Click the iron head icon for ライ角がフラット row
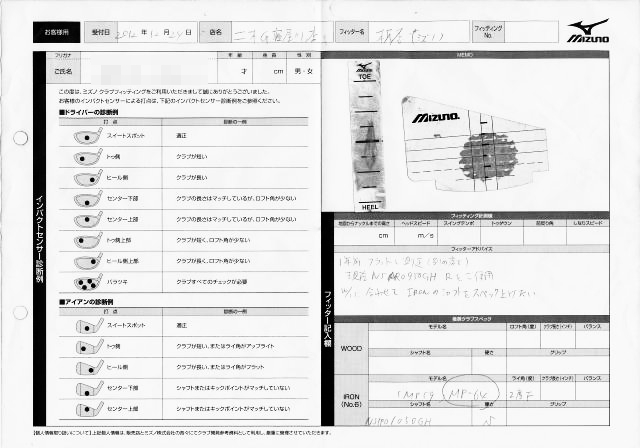 [89, 368]
